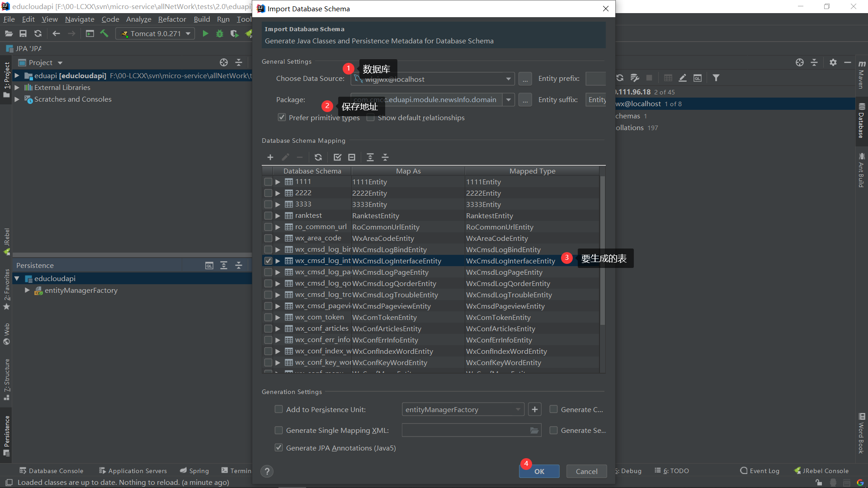
Task: Click Save All in main toolbar
Action: (23, 33)
